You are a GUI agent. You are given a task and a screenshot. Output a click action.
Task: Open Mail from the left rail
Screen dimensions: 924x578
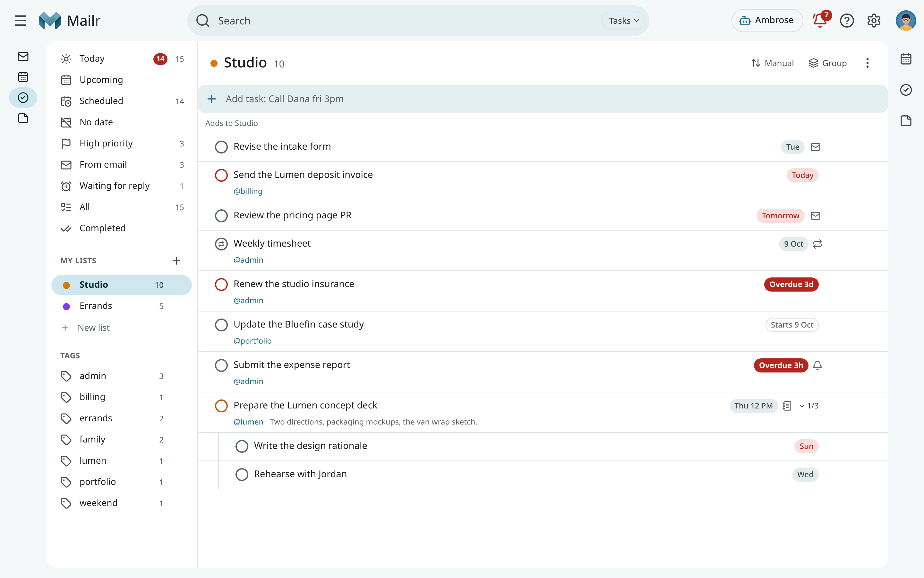pyautogui.click(x=23, y=57)
